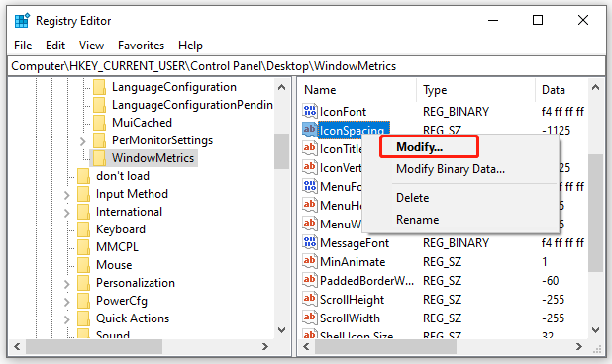Click the MenuW string value icon
The image size is (612, 364).
pos(310,224)
